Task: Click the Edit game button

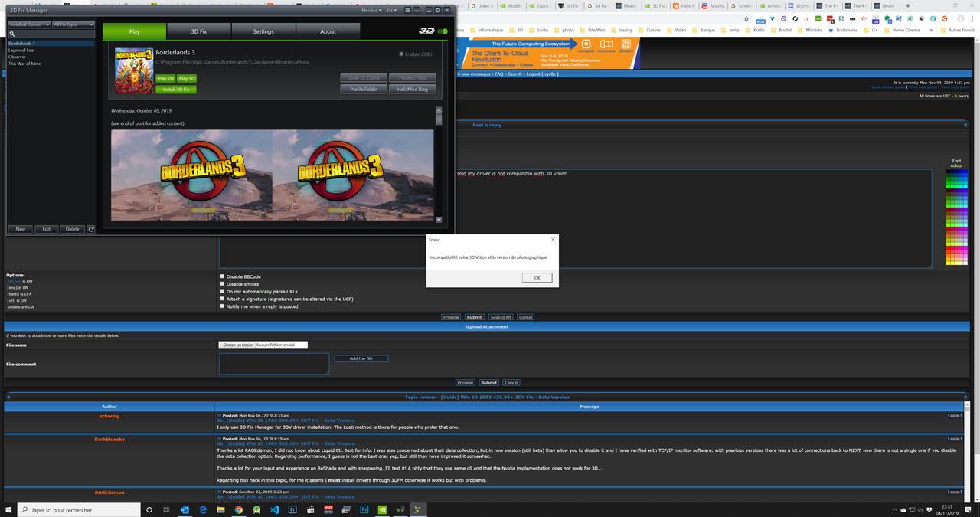Action: tap(46, 229)
